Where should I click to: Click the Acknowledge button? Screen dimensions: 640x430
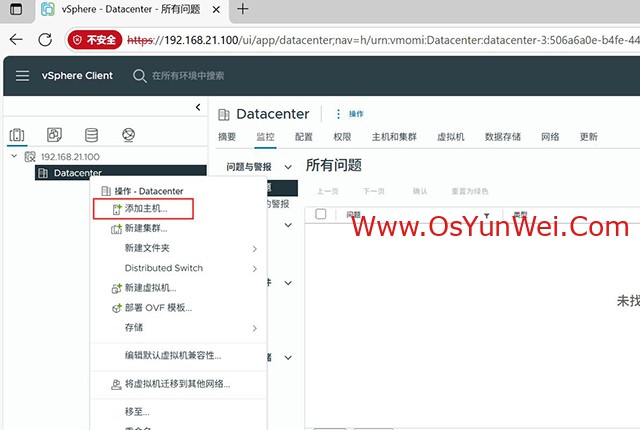420,191
